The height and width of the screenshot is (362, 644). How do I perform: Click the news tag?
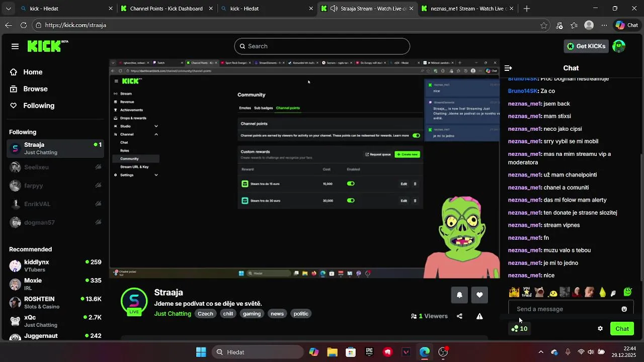(277, 314)
